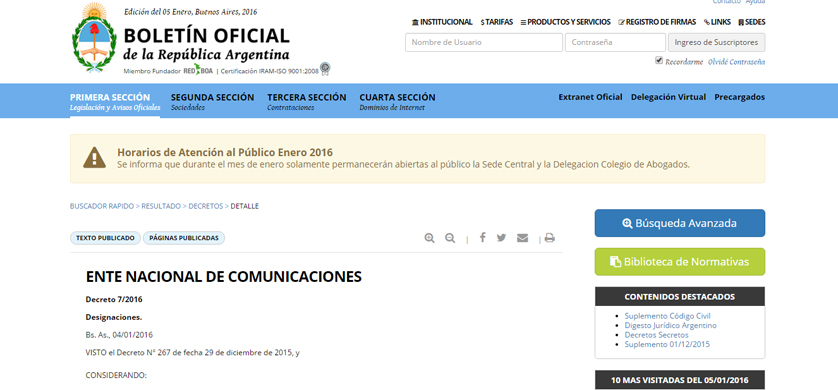Viewport: 838px width, 390px height.
Task: Open Decretos Secretos link
Action: point(656,335)
